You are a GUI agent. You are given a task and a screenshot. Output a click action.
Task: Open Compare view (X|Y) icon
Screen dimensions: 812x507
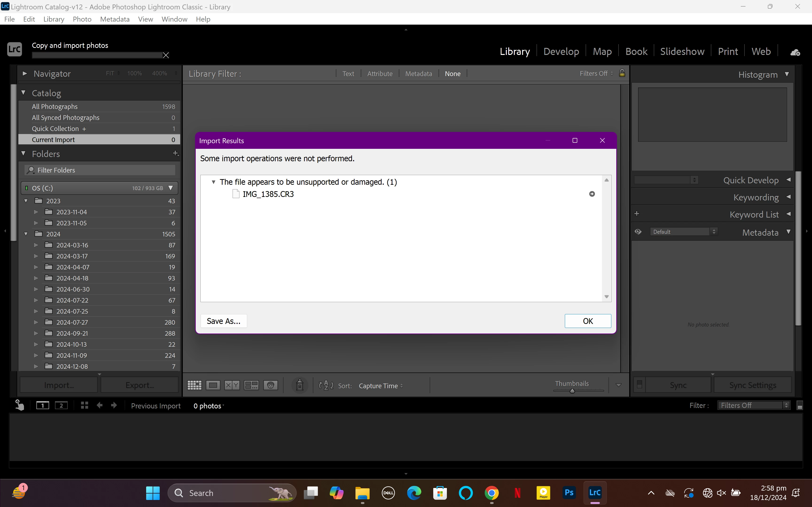tap(232, 385)
